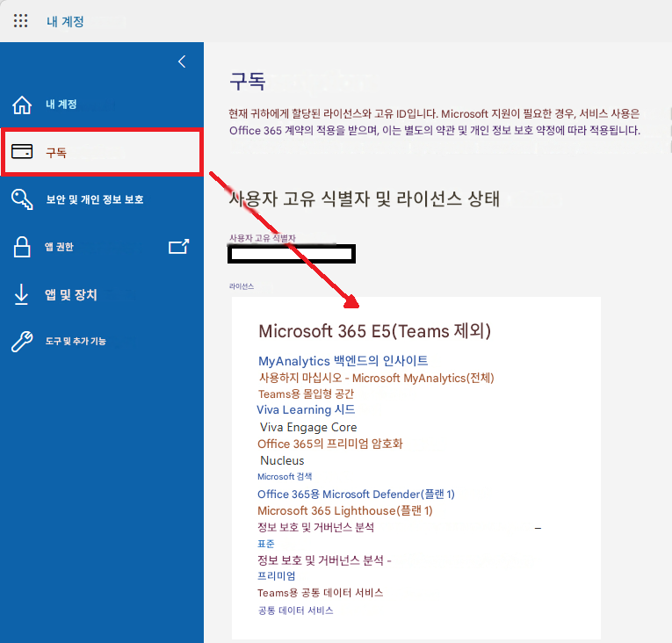Click Viva Learning 시드 entry
Viewport: 672px width, 643px height.
pyautogui.click(x=306, y=410)
